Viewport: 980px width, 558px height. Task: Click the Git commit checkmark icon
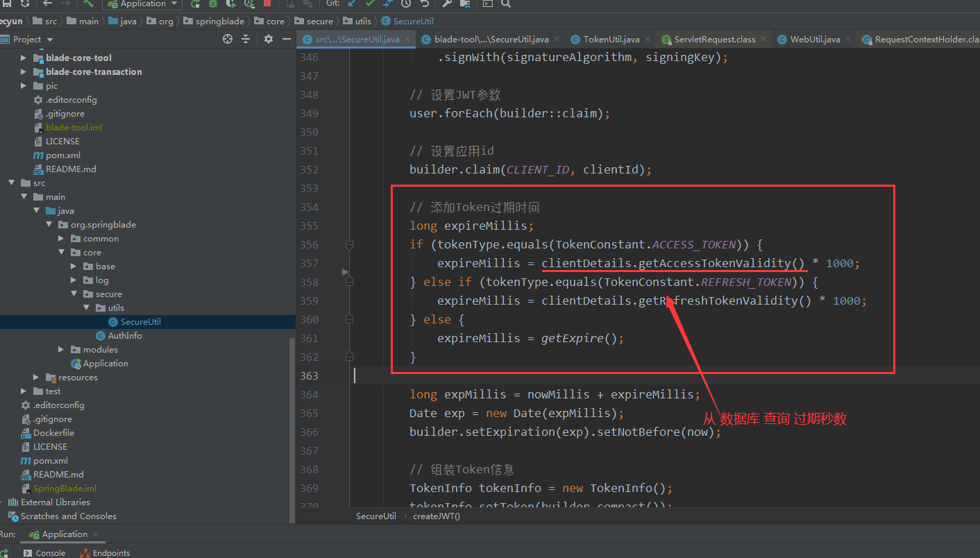pos(370,3)
